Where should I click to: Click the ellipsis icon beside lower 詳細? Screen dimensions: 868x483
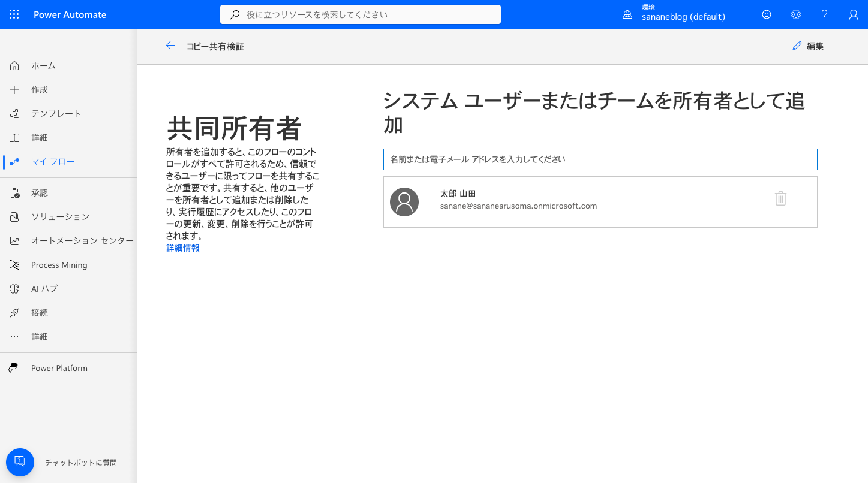(14, 337)
